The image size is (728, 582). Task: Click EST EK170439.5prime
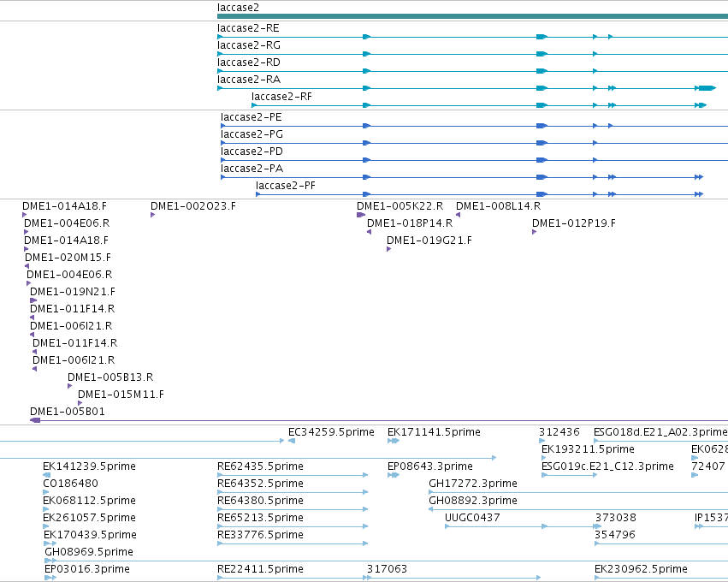pos(90,536)
